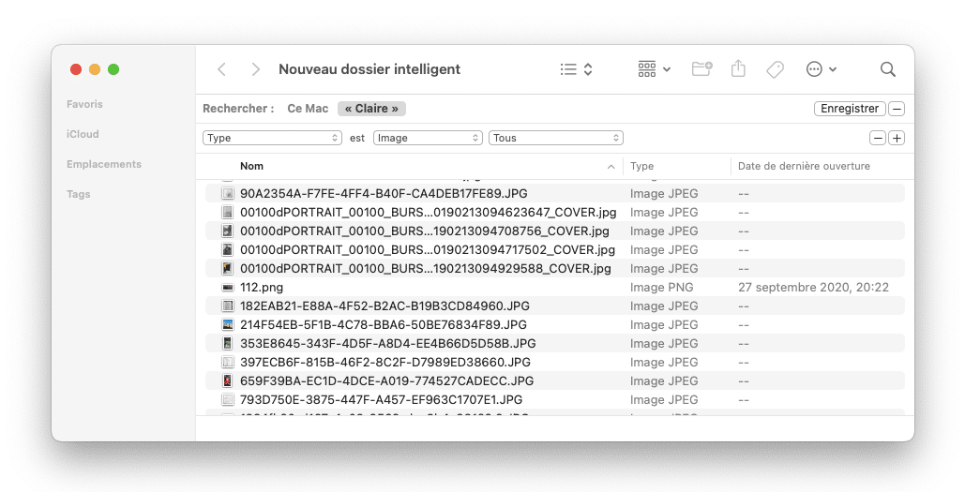
Task: Open the Tous format dropdown
Action: [x=555, y=138]
